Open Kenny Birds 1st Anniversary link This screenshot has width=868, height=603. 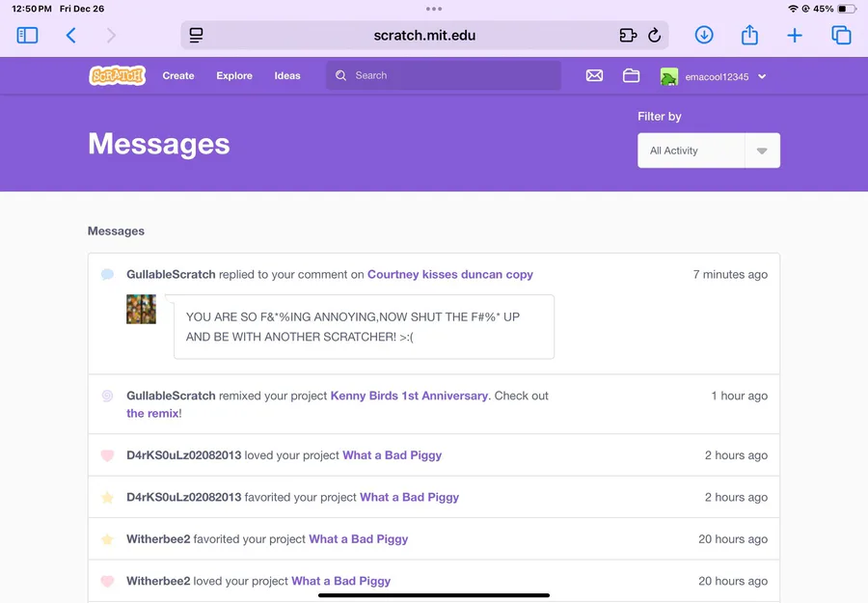point(409,396)
